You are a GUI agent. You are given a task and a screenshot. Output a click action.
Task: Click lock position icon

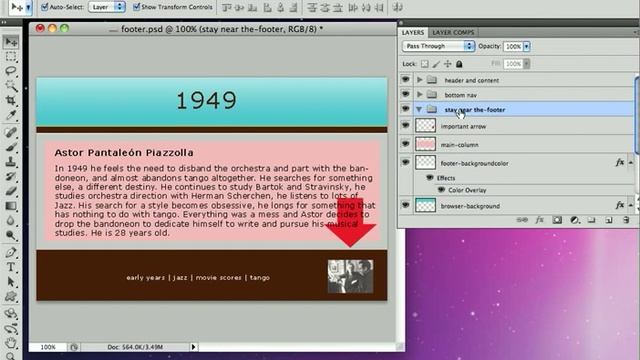[x=448, y=64]
